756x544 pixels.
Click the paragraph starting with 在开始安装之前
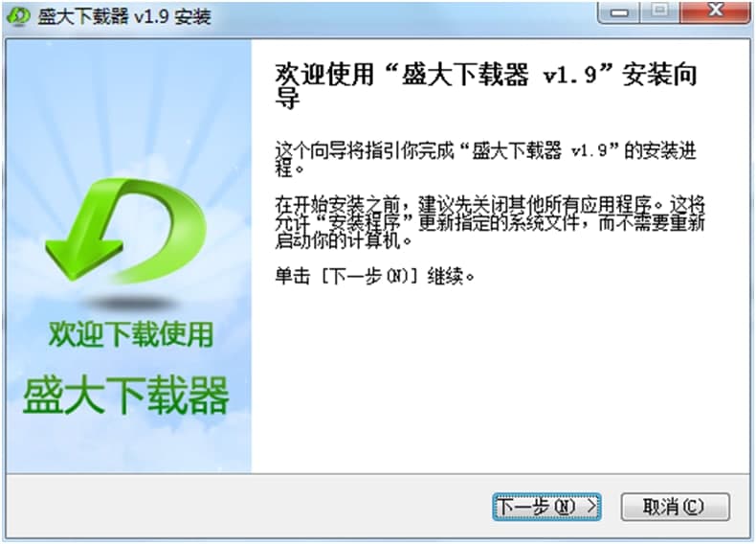(x=490, y=222)
